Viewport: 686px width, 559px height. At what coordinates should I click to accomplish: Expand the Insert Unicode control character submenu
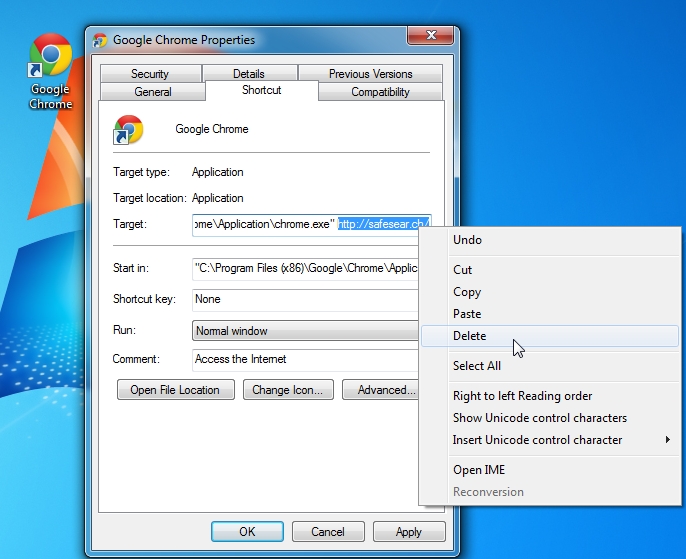[x=550, y=440]
